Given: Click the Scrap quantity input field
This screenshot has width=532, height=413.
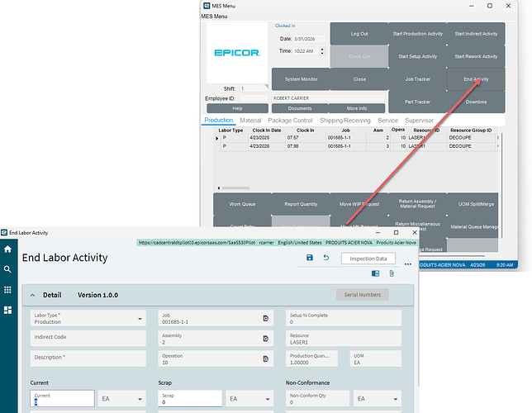Looking at the screenshot, I should tap(190, 398).
